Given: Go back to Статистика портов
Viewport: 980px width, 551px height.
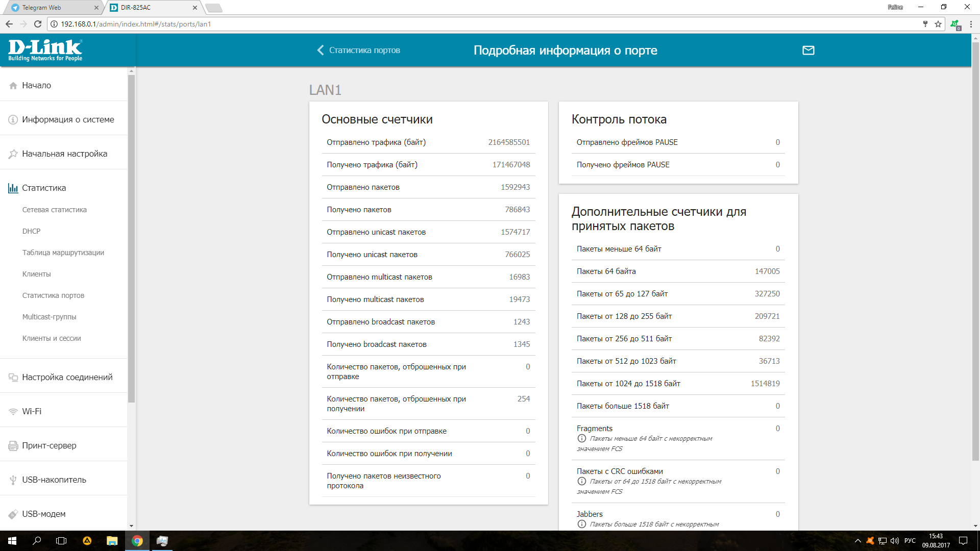Looking at the screenshot, I should pos(358,50).
